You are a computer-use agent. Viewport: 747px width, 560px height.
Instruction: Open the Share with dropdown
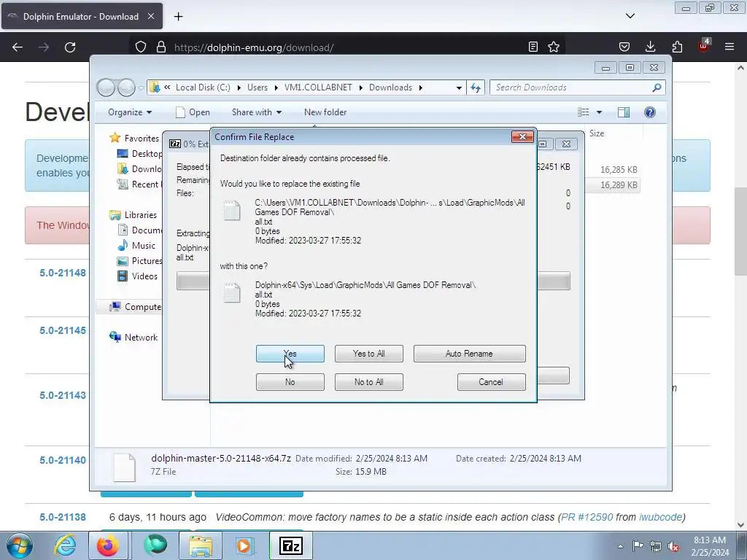pyautogui.click(x=256, y=112)
